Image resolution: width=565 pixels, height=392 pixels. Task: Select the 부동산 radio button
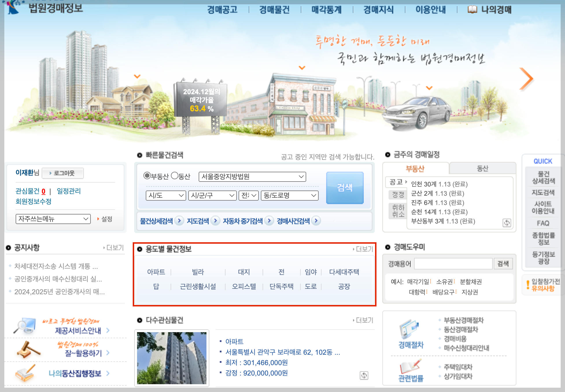[147, 175]
